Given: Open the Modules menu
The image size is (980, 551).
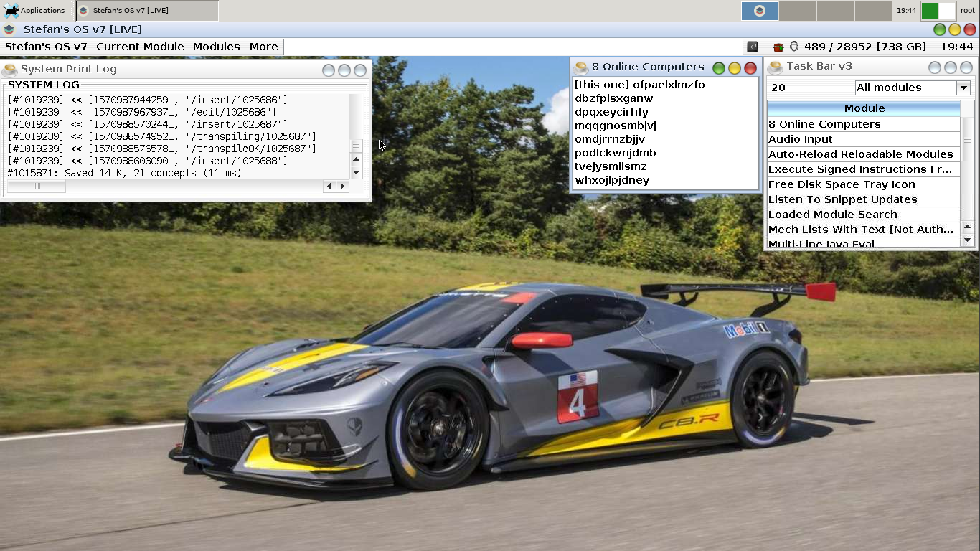Looking at the screenshot, I should coord(216,47).
